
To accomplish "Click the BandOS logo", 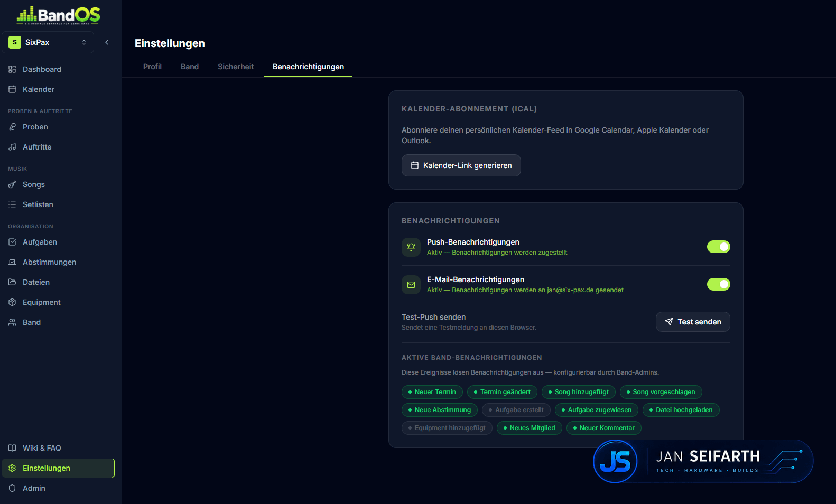I will (58, 15).
